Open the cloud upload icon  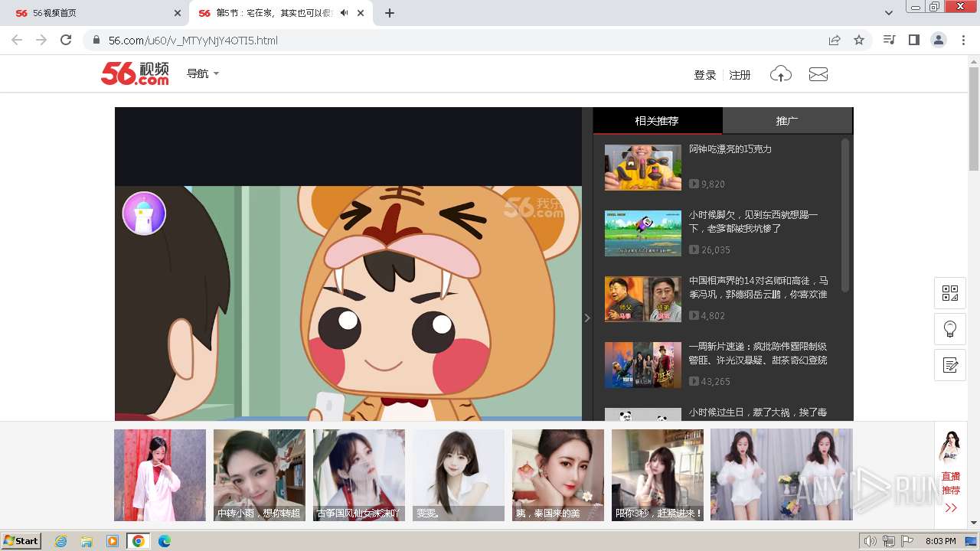pos(780,74)
